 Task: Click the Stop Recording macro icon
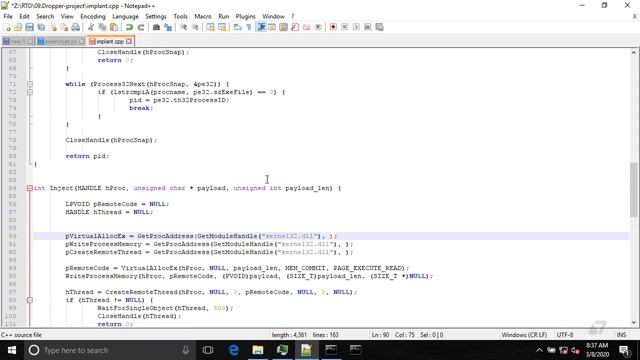click(344, 27)
